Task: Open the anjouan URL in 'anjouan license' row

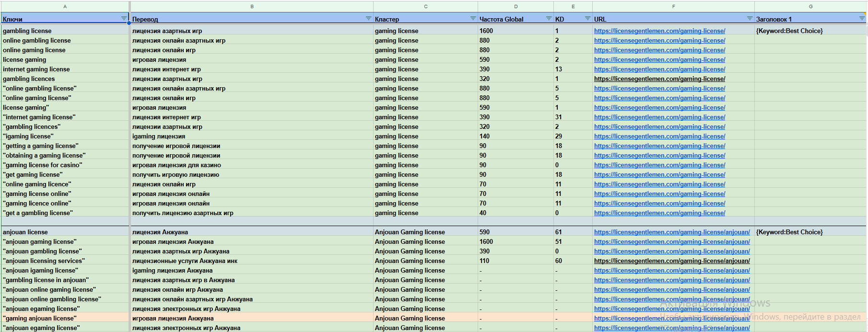Action: (671, 232)
